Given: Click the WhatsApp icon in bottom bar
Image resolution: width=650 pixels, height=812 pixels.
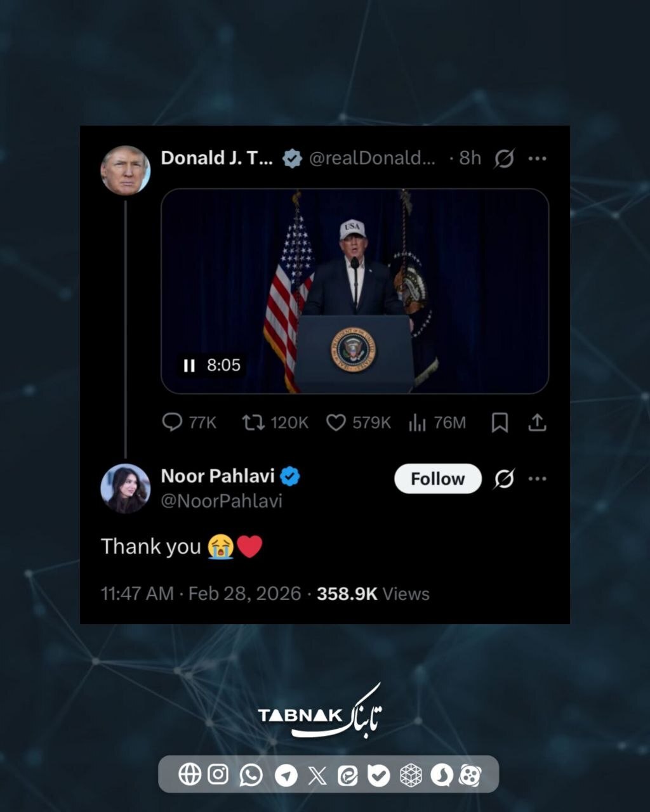Looking at the screenshot, I should 251,775.
